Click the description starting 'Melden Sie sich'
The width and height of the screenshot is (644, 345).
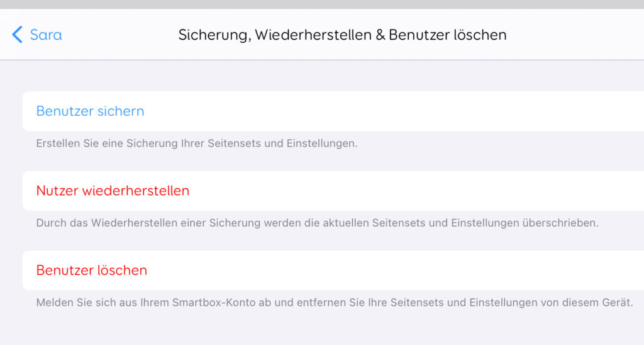334,303
